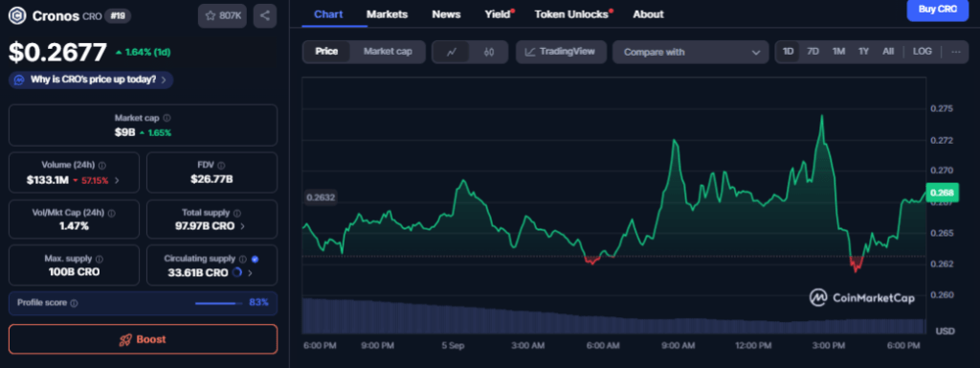Image resolution: width=980 pixels, height=368 pixels.
Task: Click Max. supply info icon
Action: (x=100, y=259)
